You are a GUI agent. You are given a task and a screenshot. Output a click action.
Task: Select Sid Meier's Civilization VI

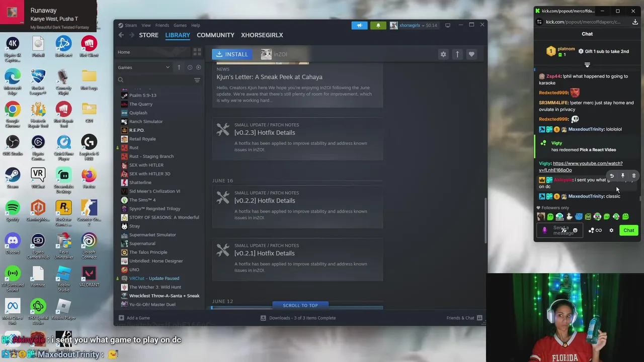coord(154,191)
